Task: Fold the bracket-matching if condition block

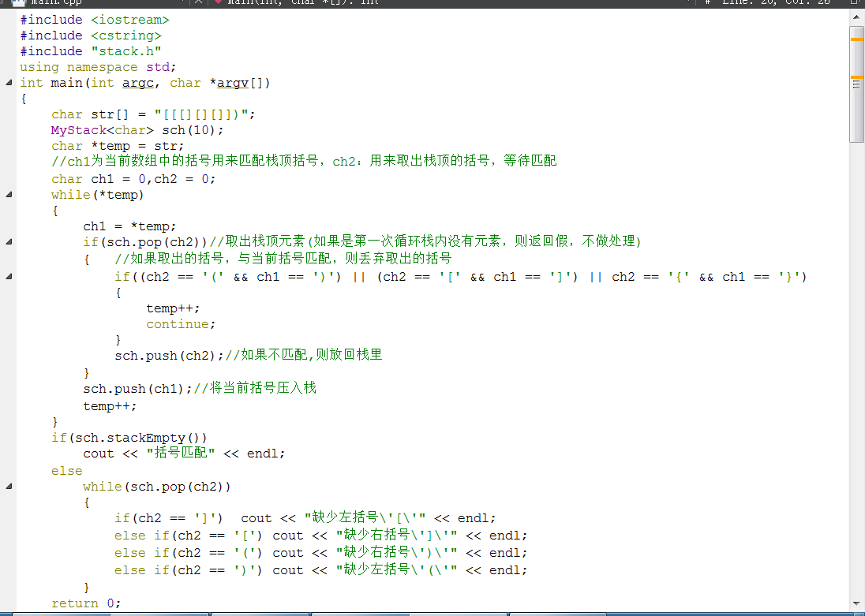Action: (9, 276)
